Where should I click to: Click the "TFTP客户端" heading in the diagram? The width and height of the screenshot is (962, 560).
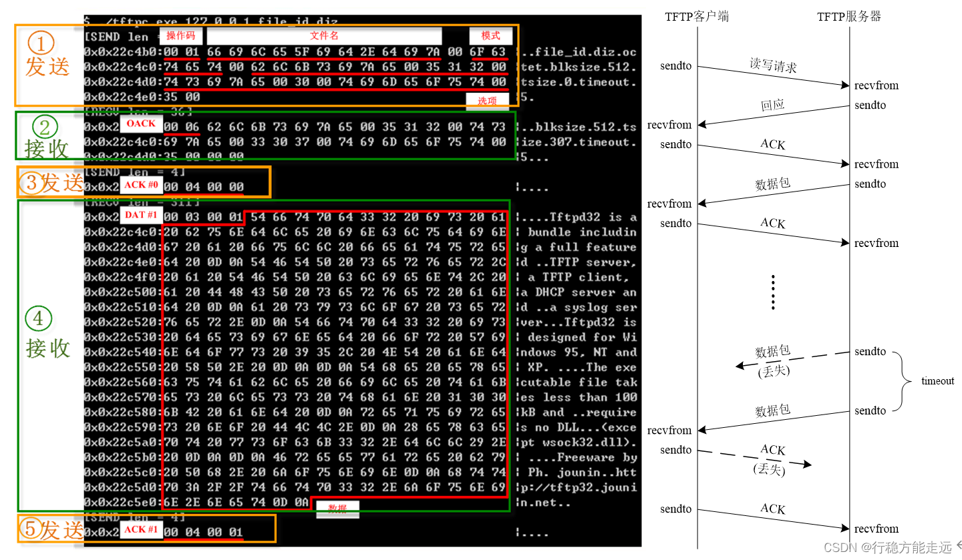coord(697,17)
